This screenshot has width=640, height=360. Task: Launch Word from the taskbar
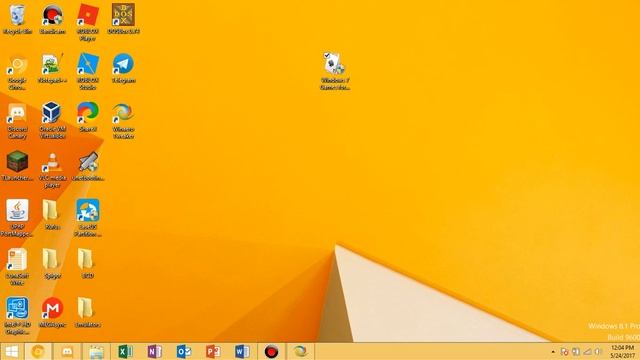242,351
